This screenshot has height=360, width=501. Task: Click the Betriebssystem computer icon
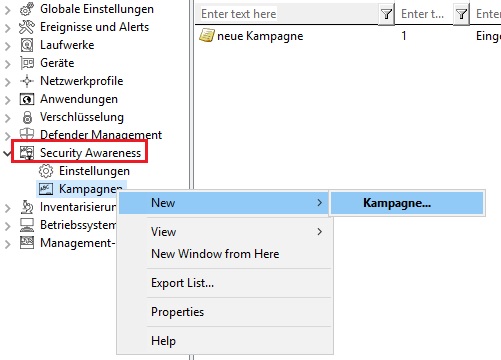(27, 225)
